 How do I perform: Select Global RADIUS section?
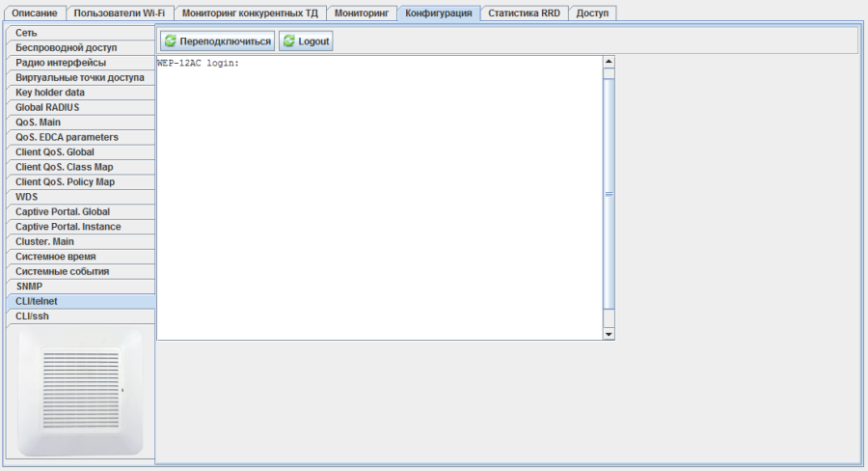pos(81,107)
